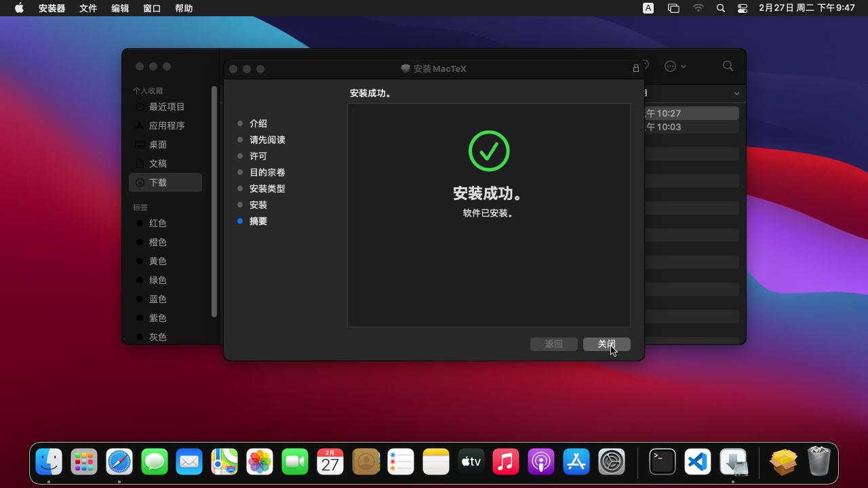Screen dimensions: 868x488
Task: Open the Finder more-actions ellipsis dropdown
Action: (x=675, y=66)
